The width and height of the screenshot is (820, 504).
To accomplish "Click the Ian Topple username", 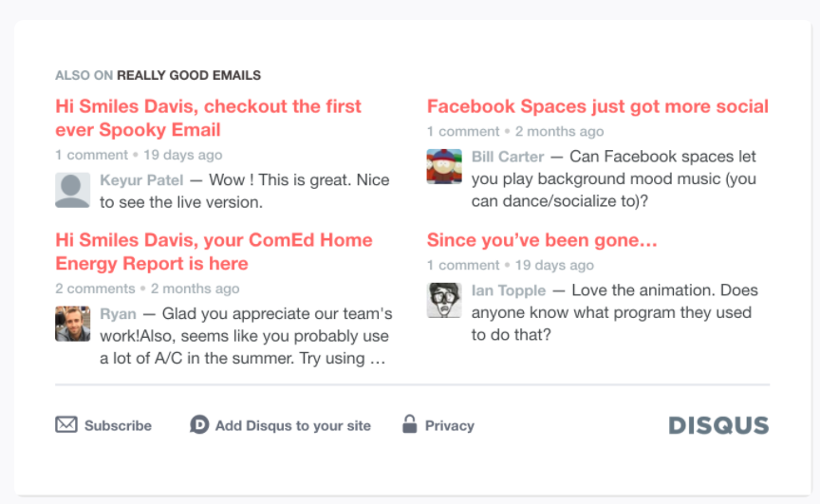I will click(509, 290).
